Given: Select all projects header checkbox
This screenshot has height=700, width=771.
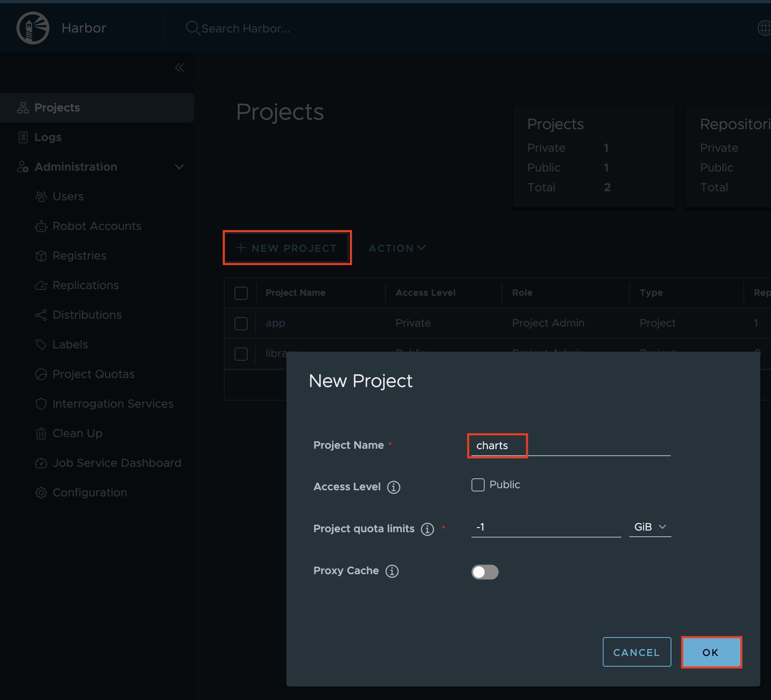Looking at the screenshot, I should [241, 293].
